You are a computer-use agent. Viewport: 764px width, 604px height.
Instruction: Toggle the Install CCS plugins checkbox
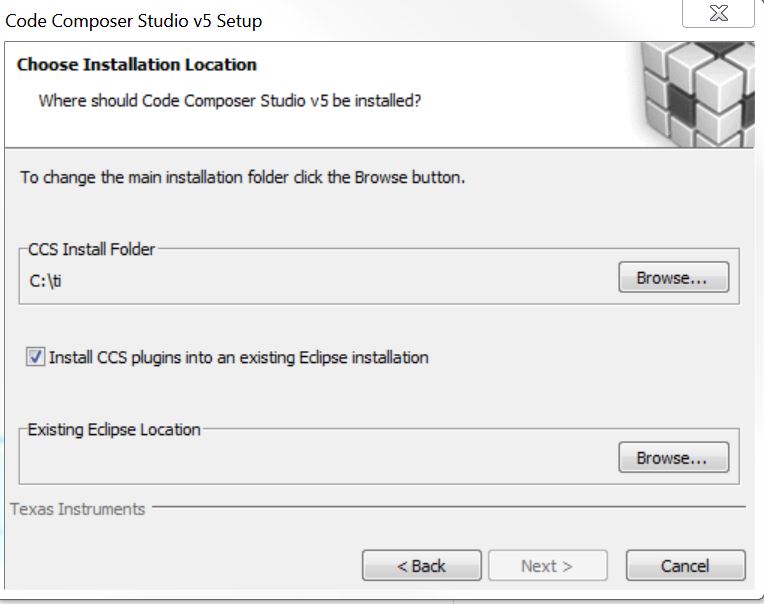tap(36, 357)
